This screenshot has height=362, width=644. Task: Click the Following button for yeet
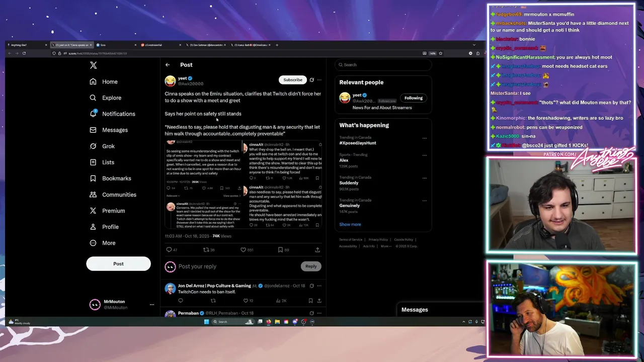pyautogui.click(x=414, y=98)
